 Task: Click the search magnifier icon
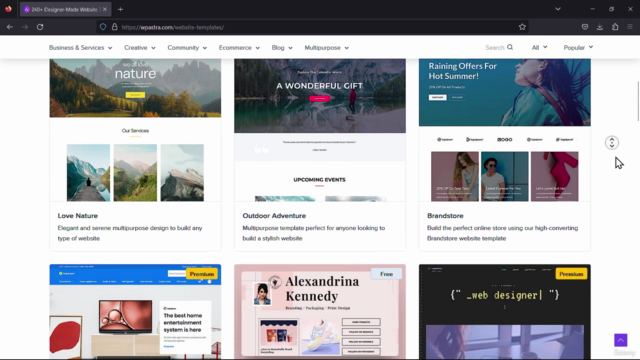[x=510, y=47]
